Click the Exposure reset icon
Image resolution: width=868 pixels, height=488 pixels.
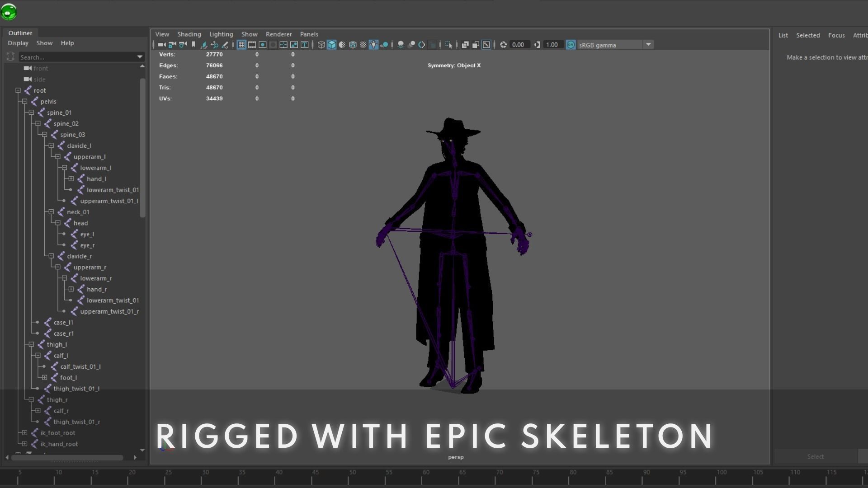(x=503, y=45)
